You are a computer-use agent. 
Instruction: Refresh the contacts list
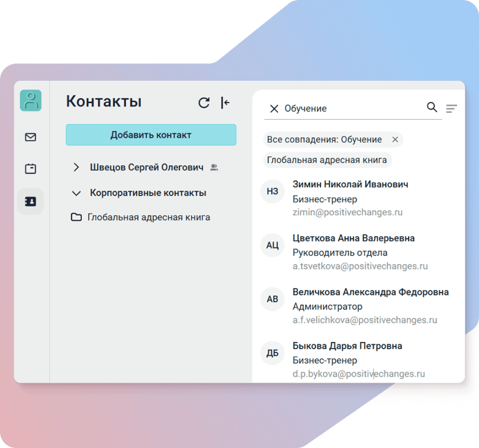pos(204,103)
